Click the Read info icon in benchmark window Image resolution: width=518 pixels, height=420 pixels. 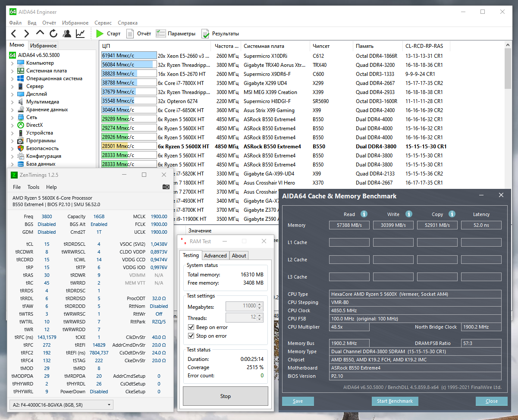click(364, 214)
